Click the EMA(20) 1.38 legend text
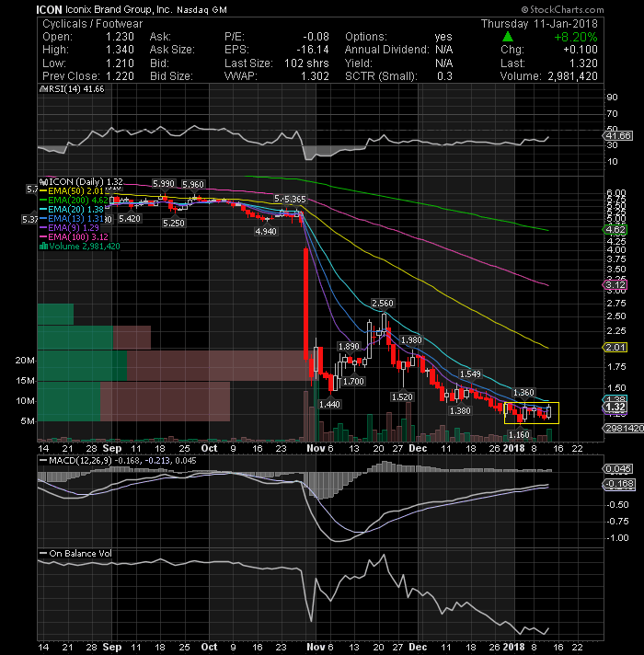644x655 pixels. [x=76, y=209]
